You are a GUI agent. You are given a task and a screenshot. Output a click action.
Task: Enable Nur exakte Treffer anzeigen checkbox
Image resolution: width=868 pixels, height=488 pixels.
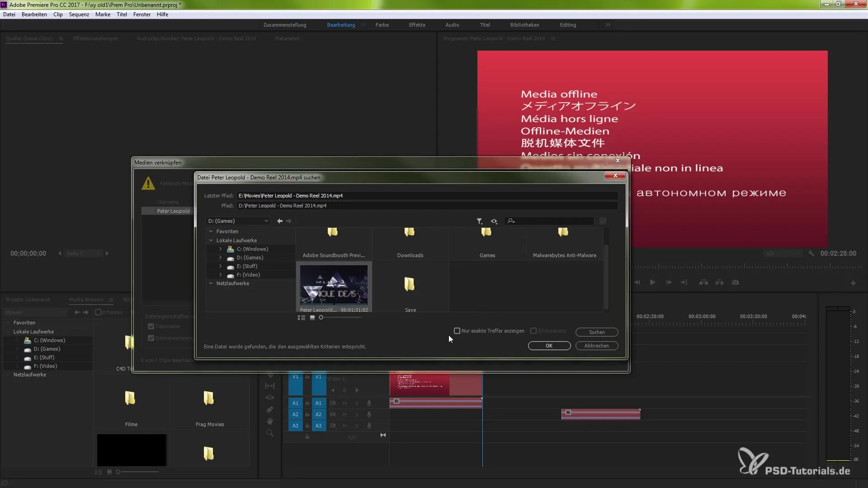(x=457, y=331)
